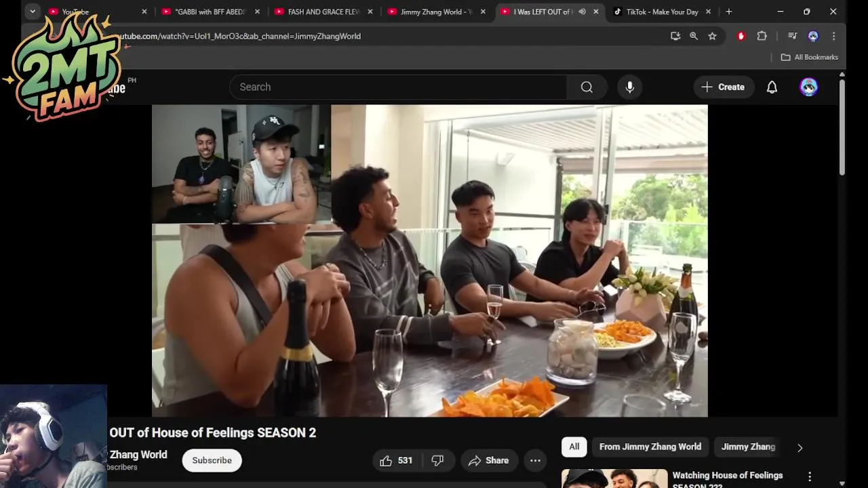Image resolution: width=868 pixels, height=488 pixels.
Task: Focus the YouTube search field
Action: pyautogui.click(x=398, y=87)
